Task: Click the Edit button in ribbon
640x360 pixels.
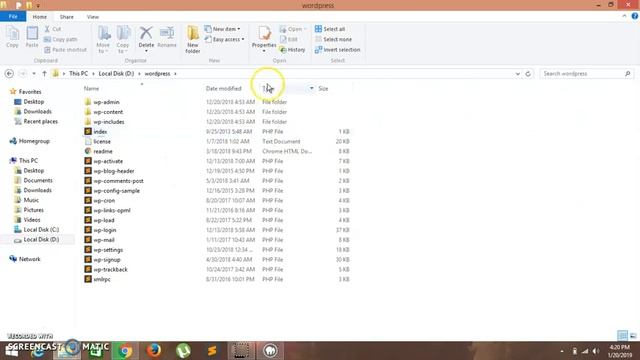Action: pos(289,40)
